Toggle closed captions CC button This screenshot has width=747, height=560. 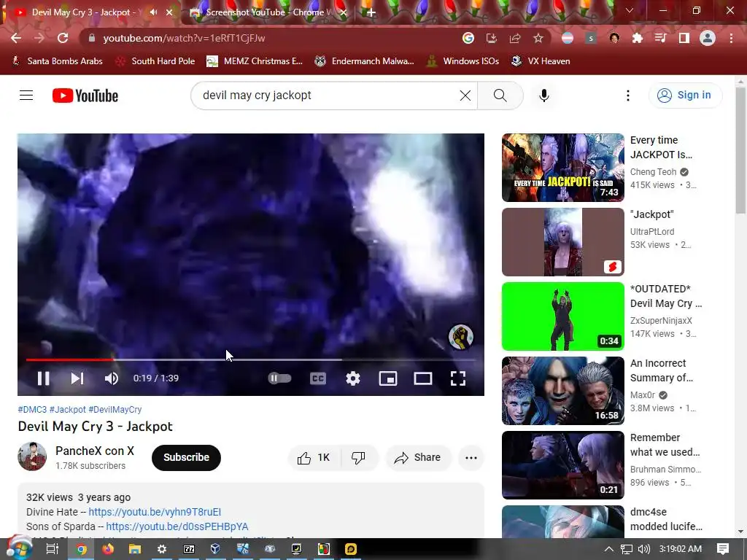[318, 378]
